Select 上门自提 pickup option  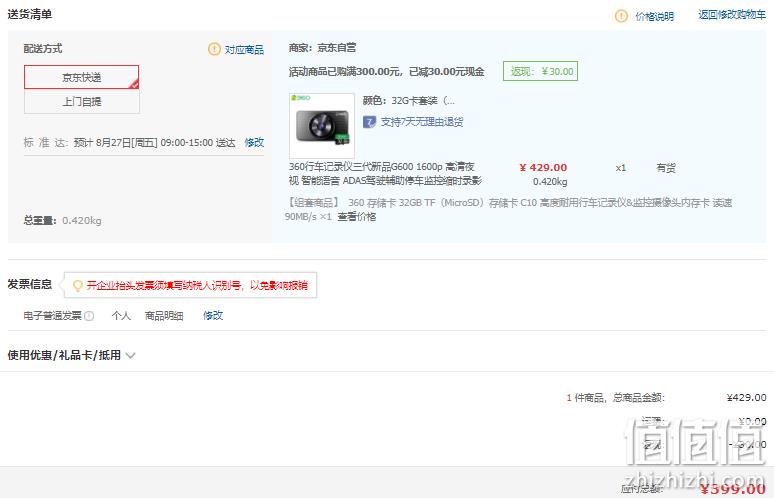coord(81,102)
